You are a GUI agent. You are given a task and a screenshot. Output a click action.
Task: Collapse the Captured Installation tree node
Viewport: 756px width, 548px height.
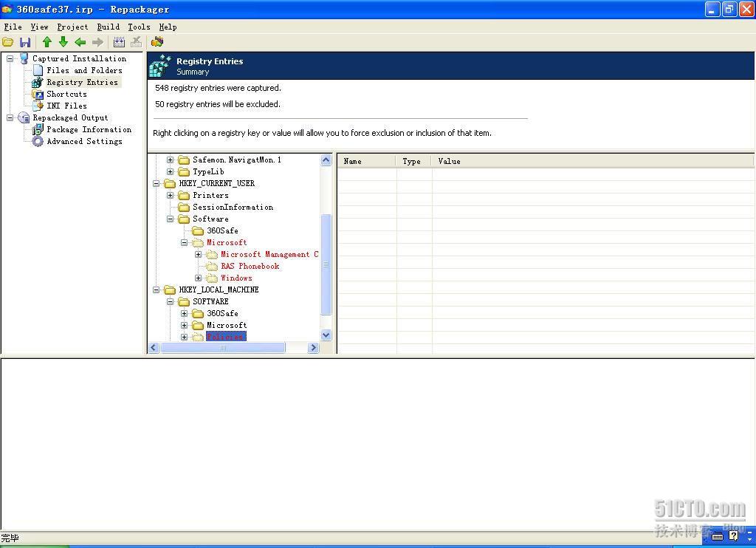pyautogui.click(x=10, y=58)
